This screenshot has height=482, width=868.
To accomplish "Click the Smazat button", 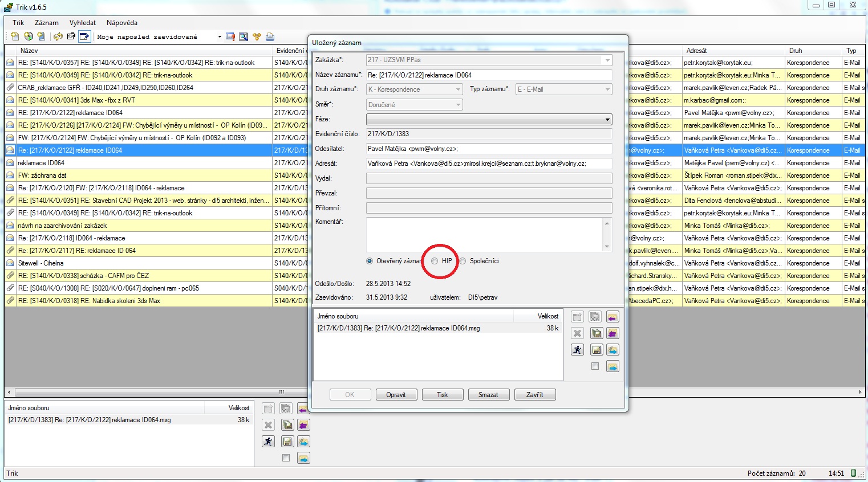I will pyautogui.click(x=488, y=395).
